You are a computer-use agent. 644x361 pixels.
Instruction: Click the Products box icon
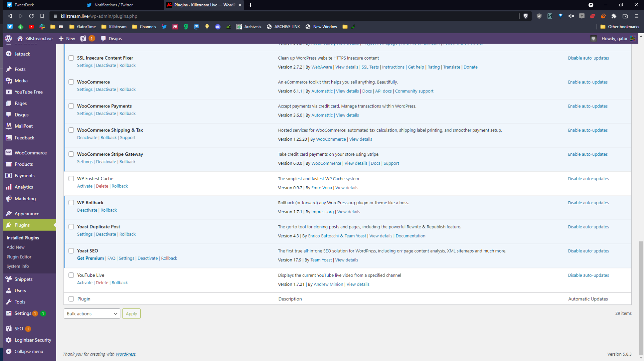click(x=9, y=164)
